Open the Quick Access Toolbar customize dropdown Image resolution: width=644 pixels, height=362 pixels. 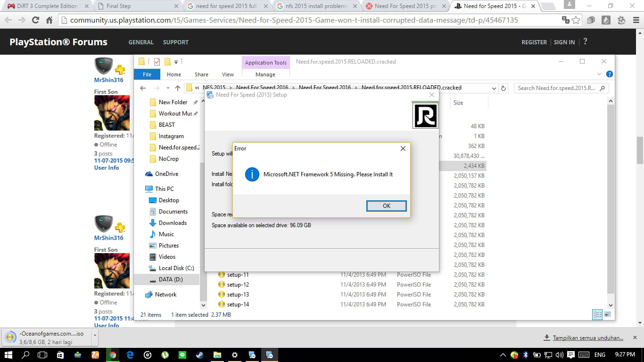176,62
